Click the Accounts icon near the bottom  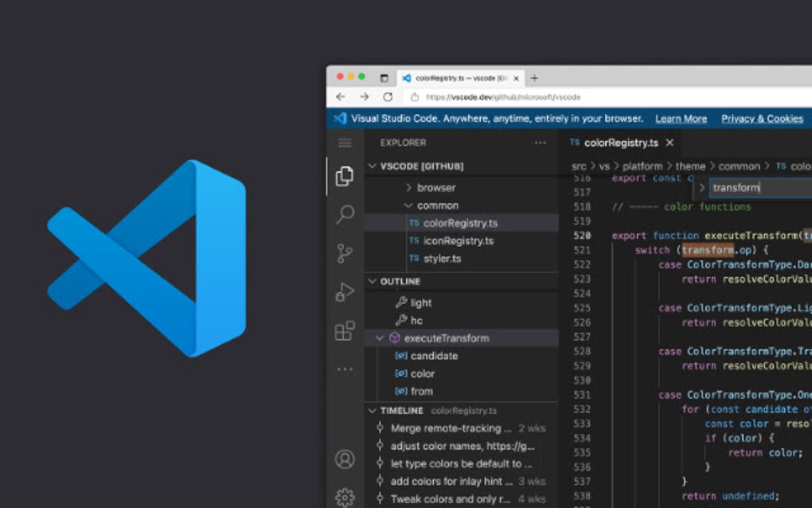345,460
